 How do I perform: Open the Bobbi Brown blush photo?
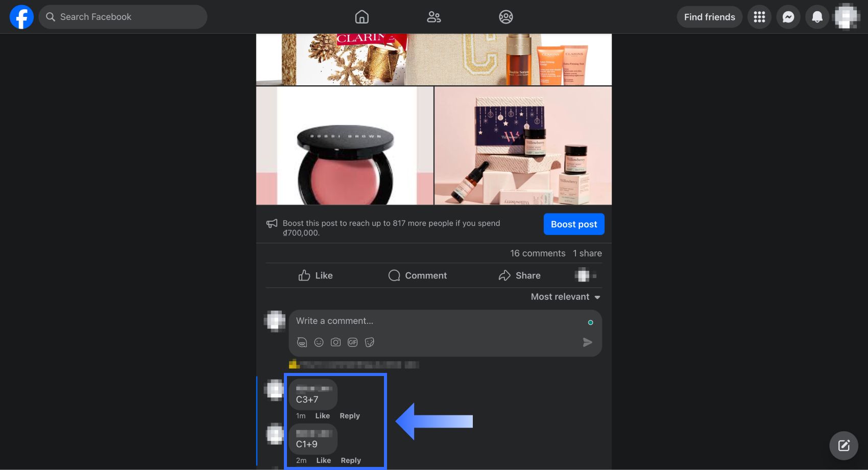345,146
